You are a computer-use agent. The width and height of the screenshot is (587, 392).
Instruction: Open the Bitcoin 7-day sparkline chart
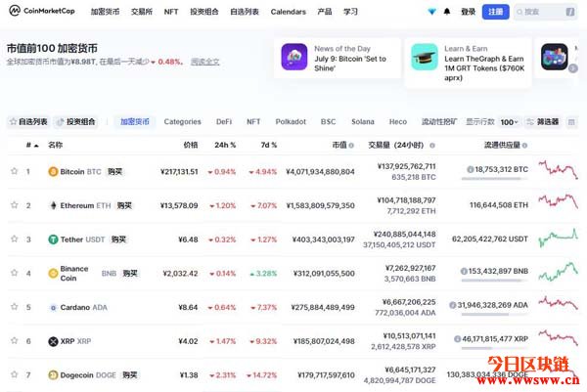click(x=559, y=170)
